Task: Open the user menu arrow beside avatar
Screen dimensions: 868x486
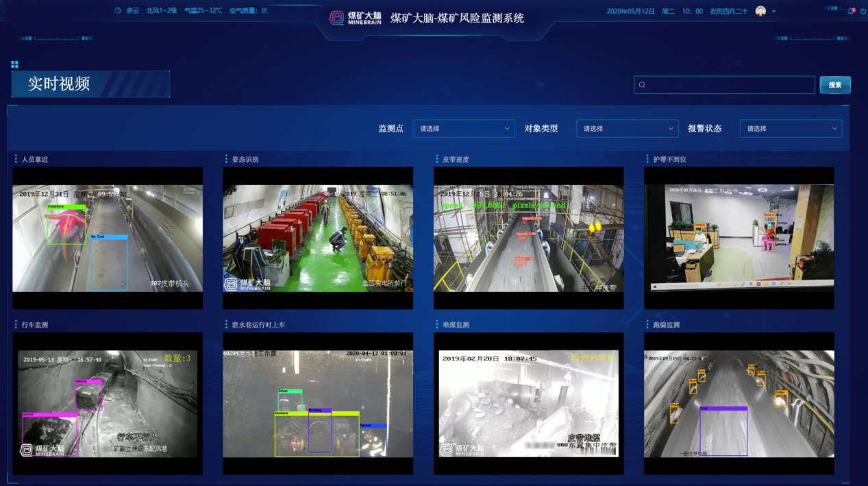Action: pyautogui.click(x=774, y=12)
